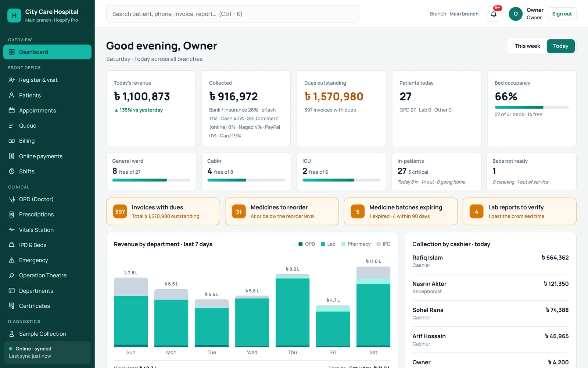Image resolution: width=588 pixels, height=368 pixels.
Task: Open the Dashboard sidebar item
Action: point(47,52)
